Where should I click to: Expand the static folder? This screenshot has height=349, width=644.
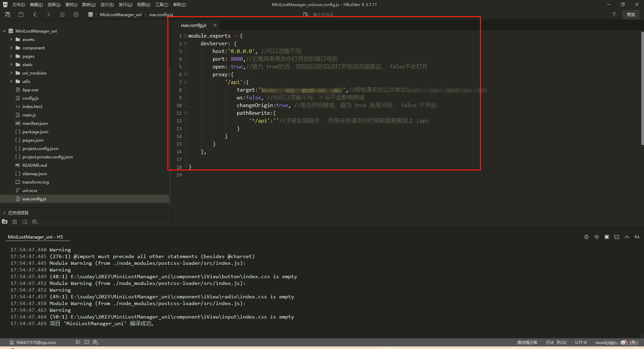11,64
